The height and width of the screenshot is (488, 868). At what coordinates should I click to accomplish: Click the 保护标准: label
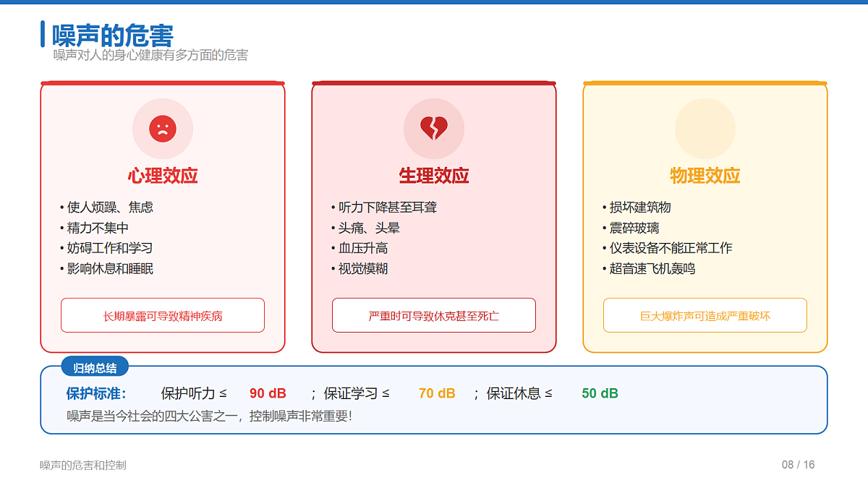click(x=96, y=393)
